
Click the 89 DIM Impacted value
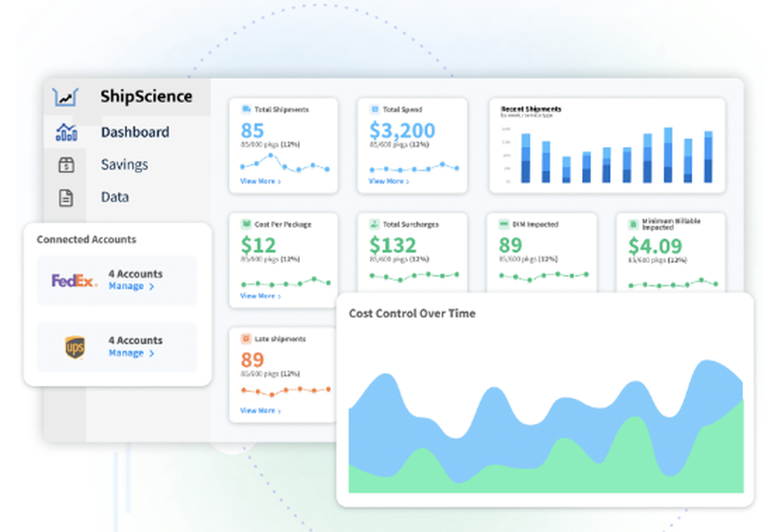tap(511, 245)
